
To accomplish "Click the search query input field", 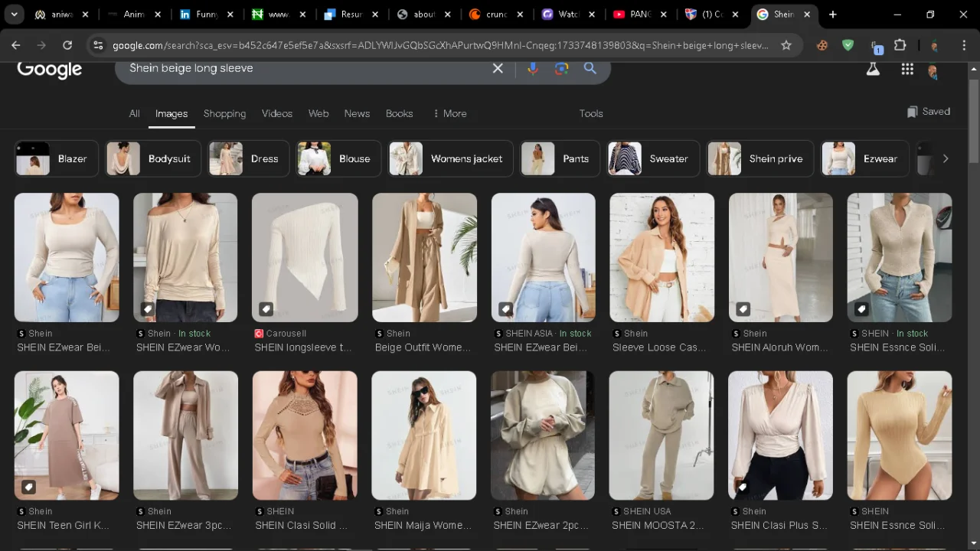I will click(306, 68).
